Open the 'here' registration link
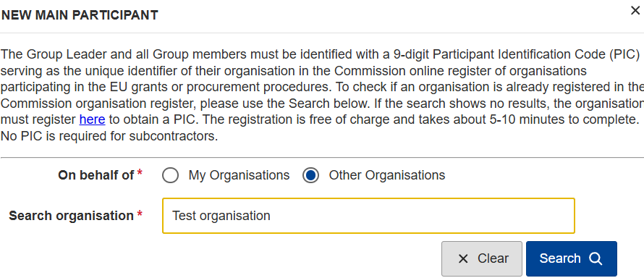The height and width of the screenshot is (278, 644). point(92,119)
